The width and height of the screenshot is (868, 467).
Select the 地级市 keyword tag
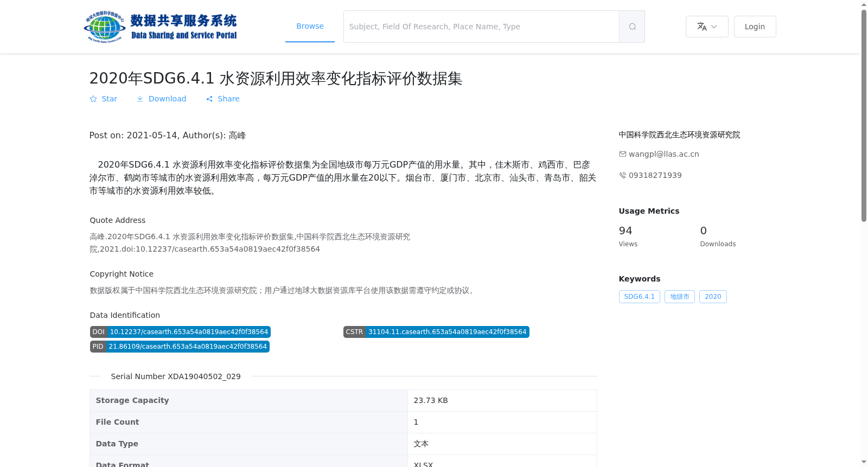[679, 297]
